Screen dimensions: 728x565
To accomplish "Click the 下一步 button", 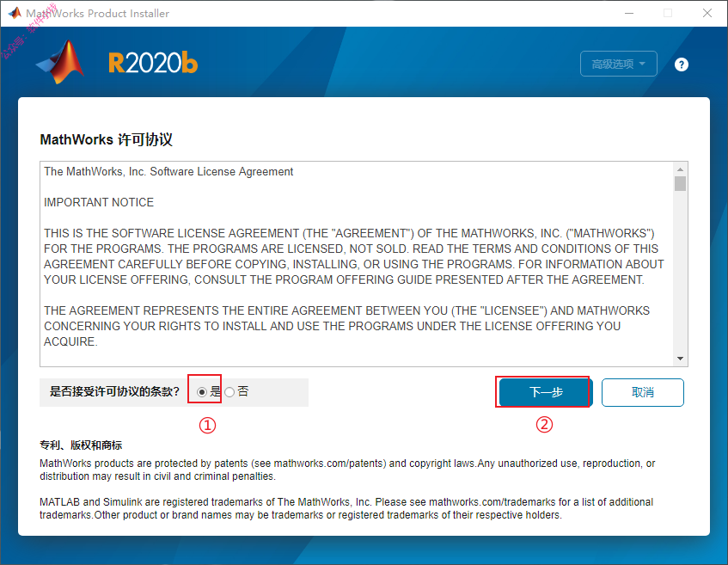I will [x=546, y=392].
